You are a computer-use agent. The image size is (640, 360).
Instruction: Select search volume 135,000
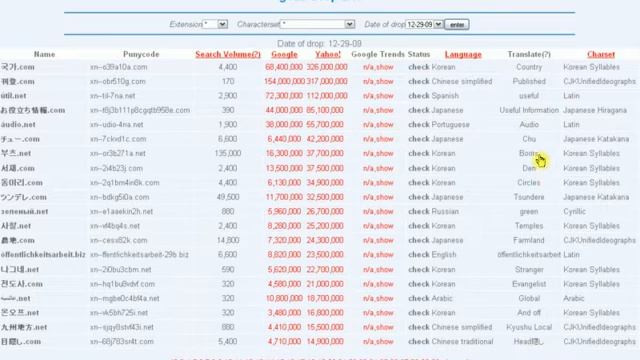227,153
